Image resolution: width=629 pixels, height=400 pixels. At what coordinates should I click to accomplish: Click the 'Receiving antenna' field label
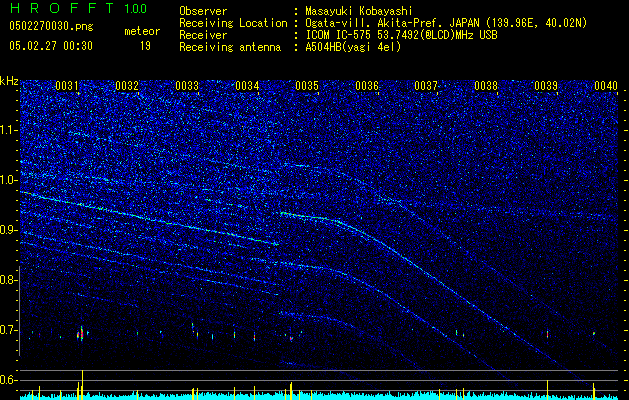tap(230, 47)
